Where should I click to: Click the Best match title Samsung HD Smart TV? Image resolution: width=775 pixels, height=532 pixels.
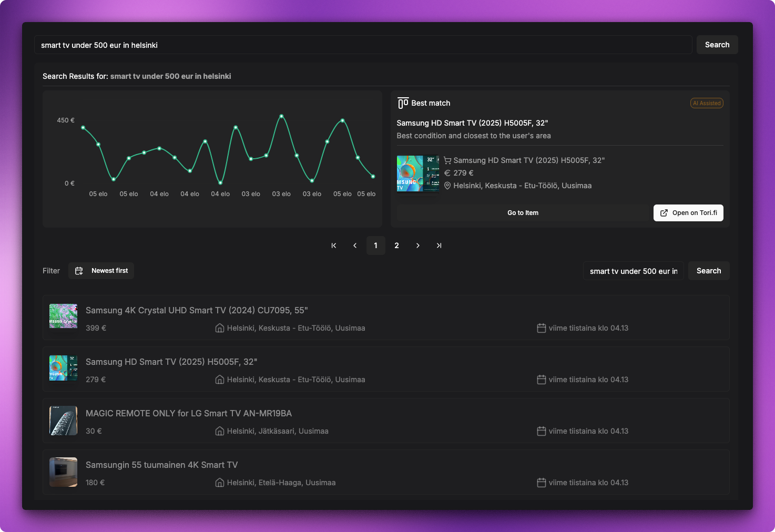pyautogui.click(x=472, y=123)
